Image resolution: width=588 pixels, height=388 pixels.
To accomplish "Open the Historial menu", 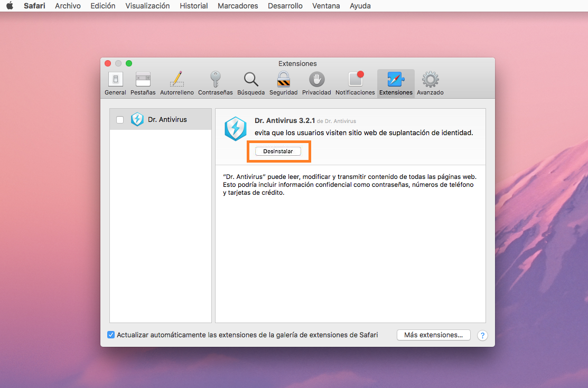I will coord(193,6).
